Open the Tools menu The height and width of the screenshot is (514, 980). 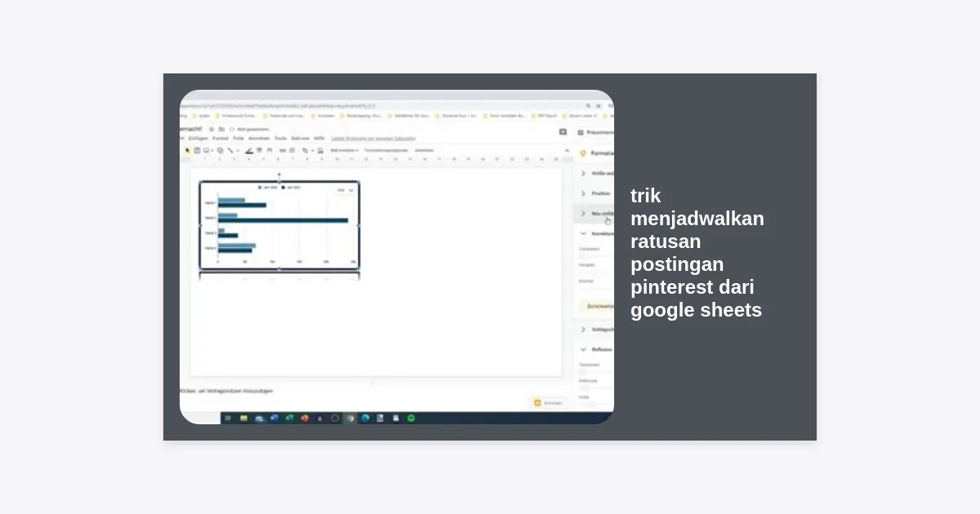(x=280, y=139)
